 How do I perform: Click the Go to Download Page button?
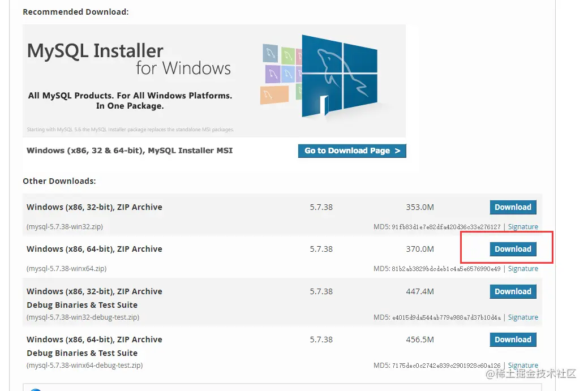point(352,151)
